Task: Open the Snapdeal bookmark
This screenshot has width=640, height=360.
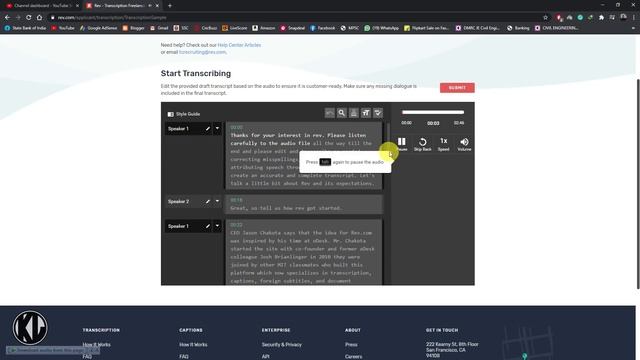Action: click(293, 28)
